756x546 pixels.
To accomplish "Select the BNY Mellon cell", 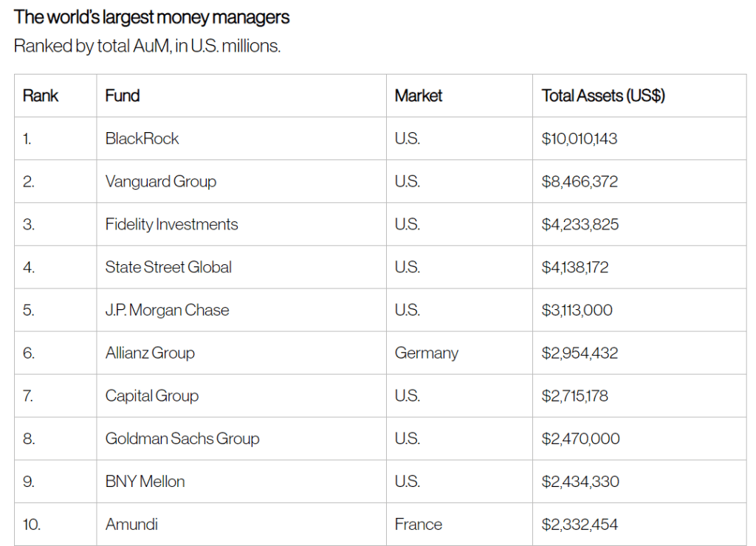I will tap(145, 481).
